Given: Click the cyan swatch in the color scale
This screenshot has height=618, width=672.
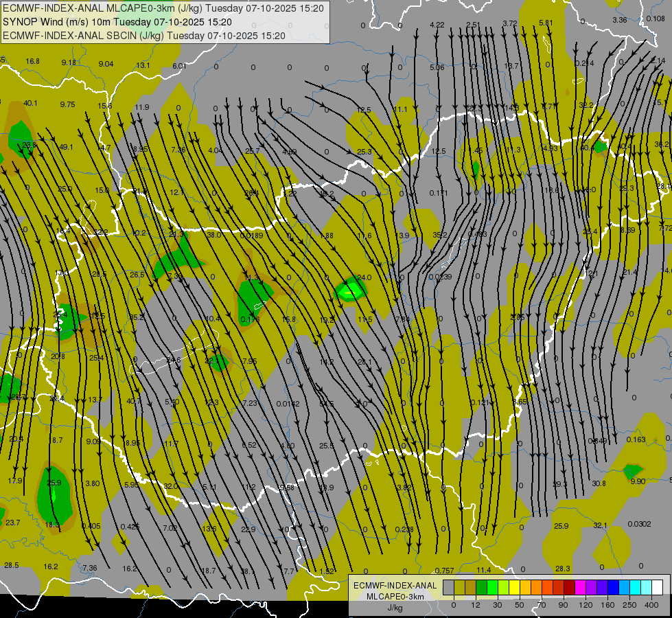Looking at the screenshot, I should [634, 587].
